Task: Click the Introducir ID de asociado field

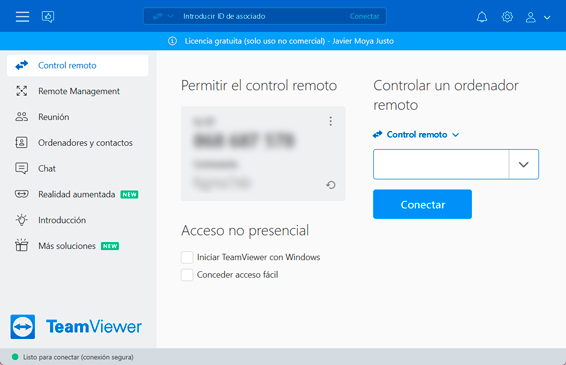Action: point(264,16)
